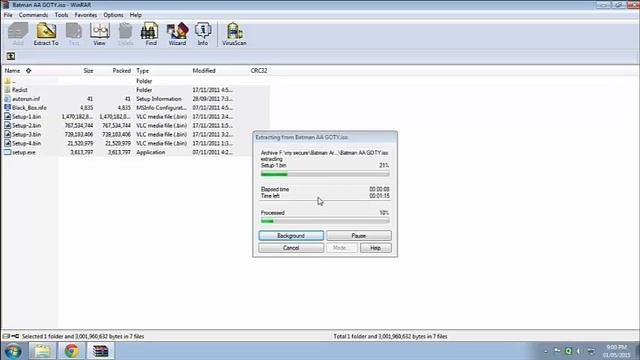Sort by Modified column header

click(204, 71)
